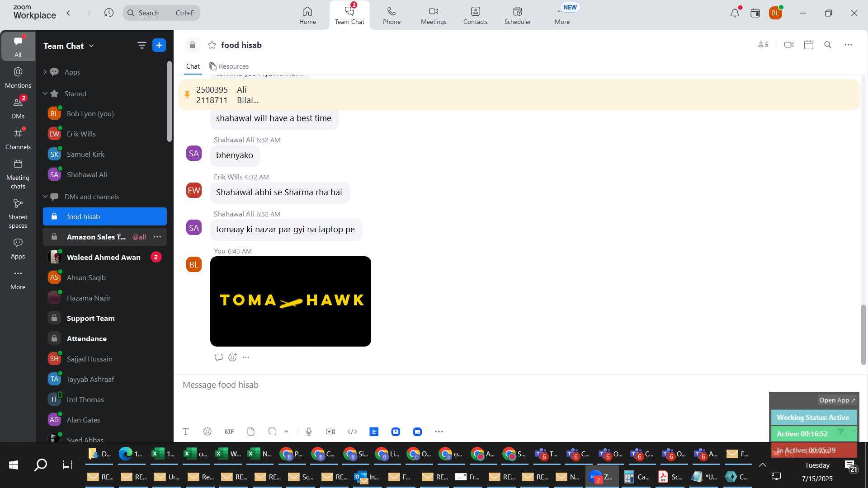Record a video message

(x=330, y=432)
